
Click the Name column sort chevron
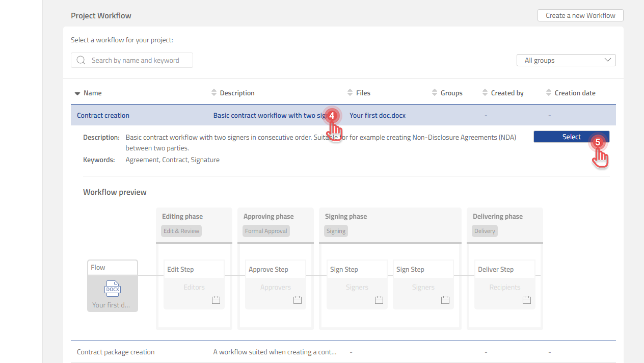[76, 93]
